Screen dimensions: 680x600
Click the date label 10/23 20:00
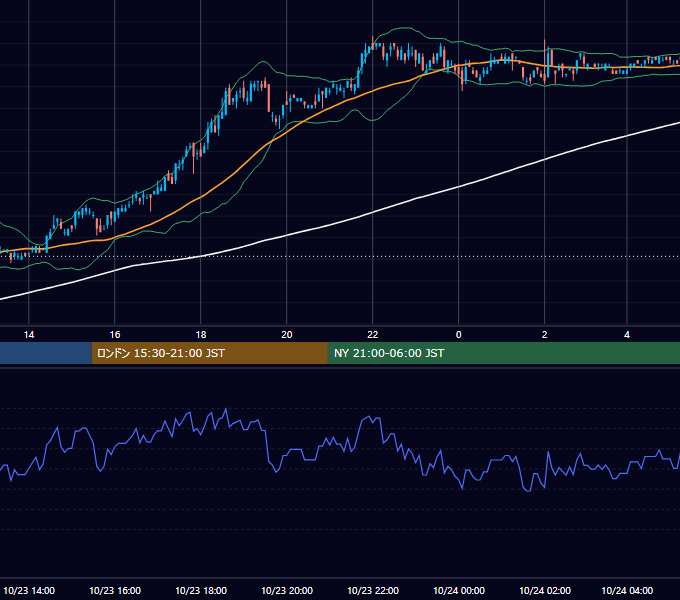click(x=287, y=590)
